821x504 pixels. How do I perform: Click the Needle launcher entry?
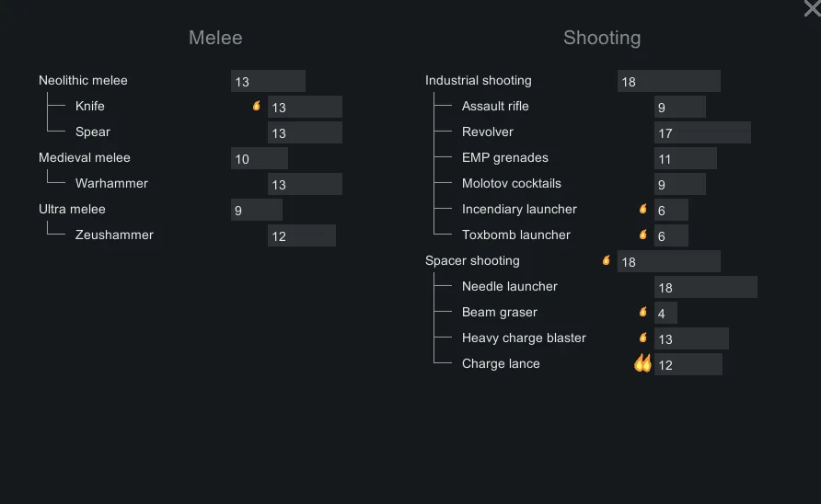coord(510,286)
